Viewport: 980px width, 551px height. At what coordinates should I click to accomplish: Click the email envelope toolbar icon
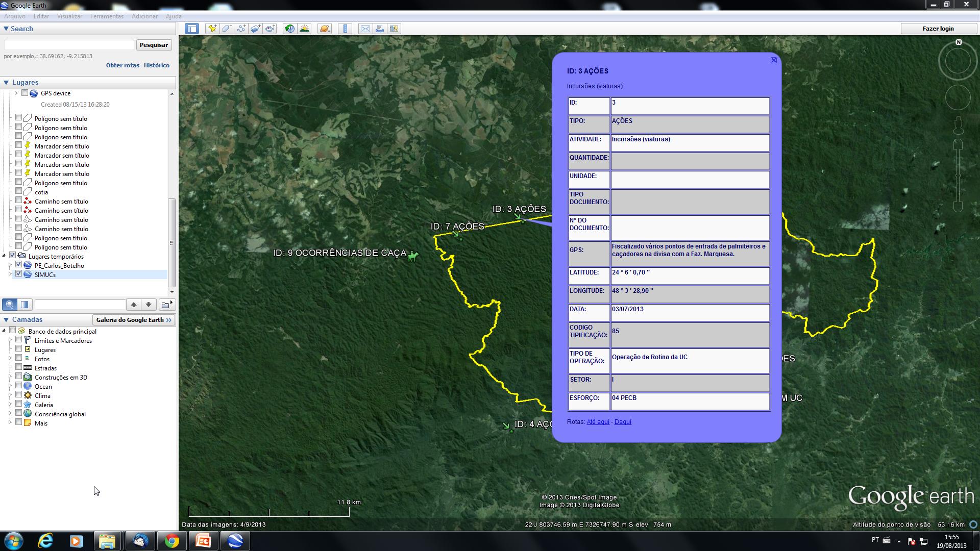click(365, 29)
